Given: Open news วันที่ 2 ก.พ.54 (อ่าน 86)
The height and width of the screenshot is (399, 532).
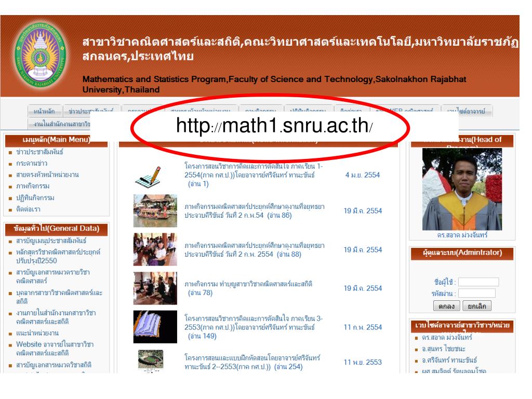Looking at the screenshot, I should 255,211.
